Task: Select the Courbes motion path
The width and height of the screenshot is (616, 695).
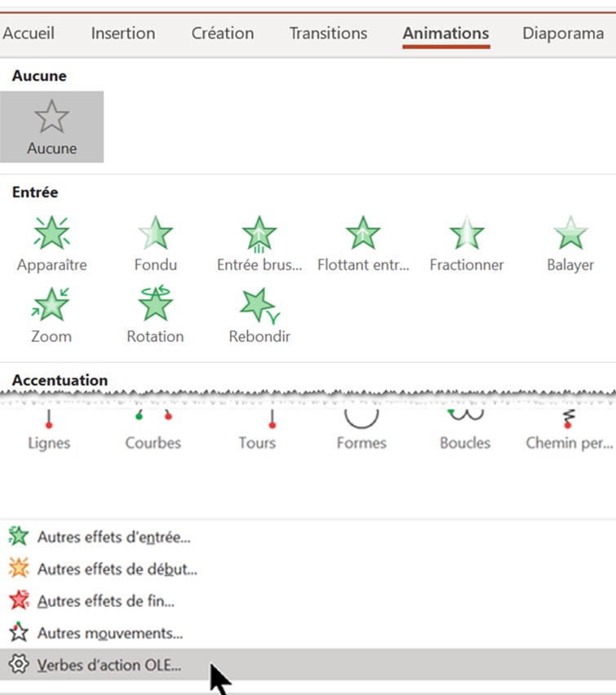Action: coord(153,432)
